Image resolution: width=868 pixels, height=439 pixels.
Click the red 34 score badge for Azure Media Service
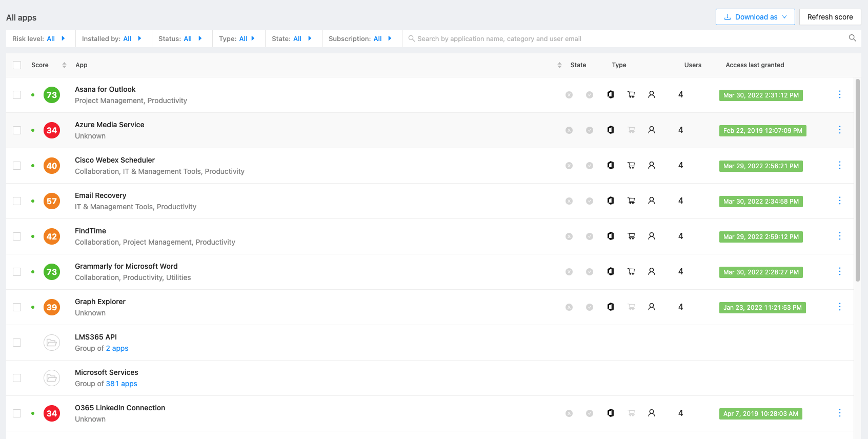click(52, 130)
